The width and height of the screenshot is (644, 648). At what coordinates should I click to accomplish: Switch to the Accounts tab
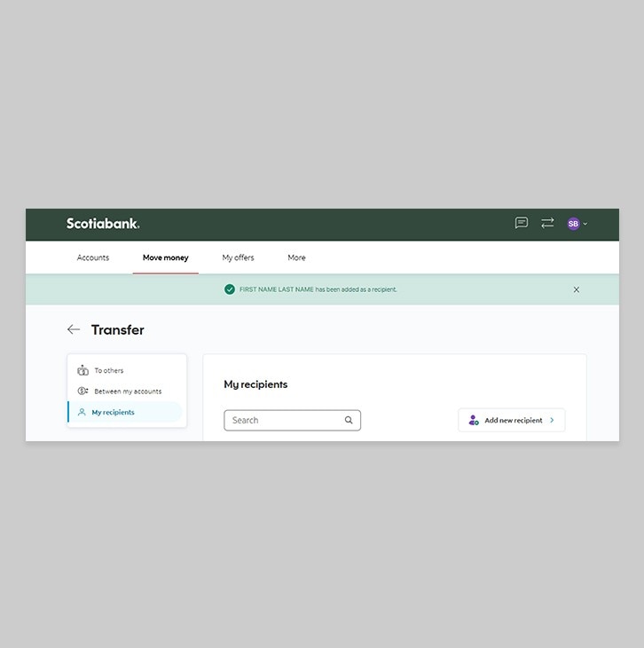coord(93,257)
